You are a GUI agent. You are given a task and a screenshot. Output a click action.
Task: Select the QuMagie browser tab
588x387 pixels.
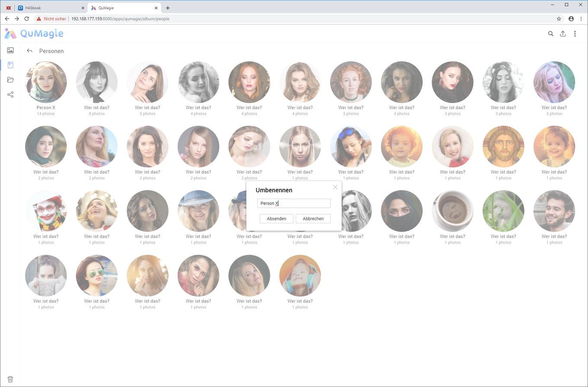tap(124, 8)
